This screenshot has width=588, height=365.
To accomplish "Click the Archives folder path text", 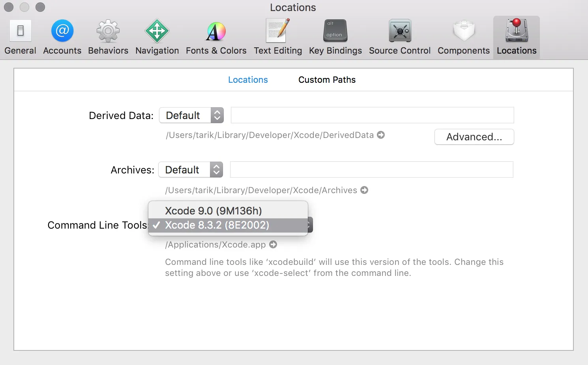I will [x=261, y=190].
